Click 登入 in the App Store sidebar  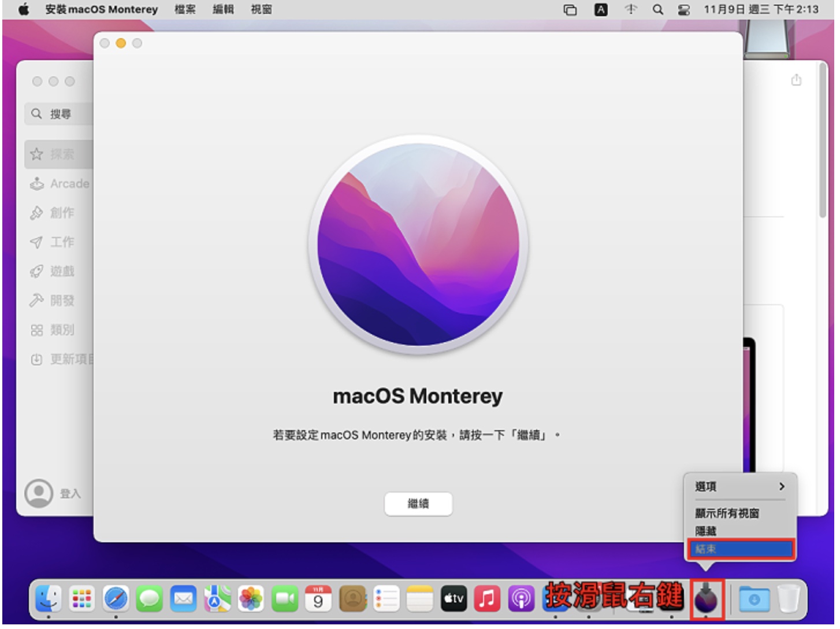70,494
